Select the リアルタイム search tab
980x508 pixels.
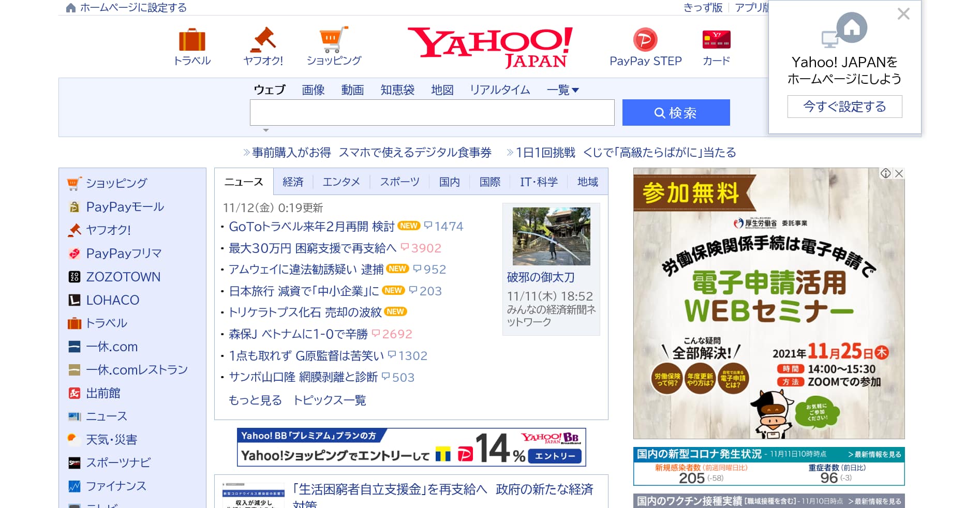(500, 90)
